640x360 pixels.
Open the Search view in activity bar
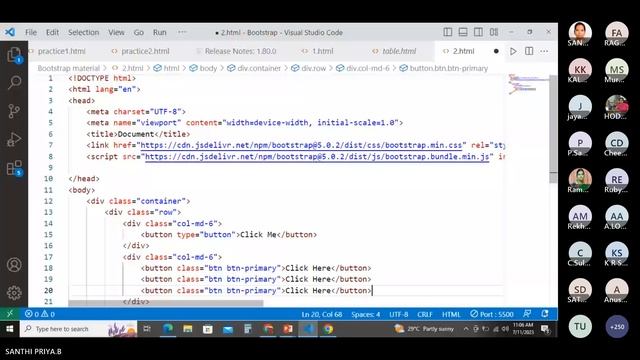[14, 82]
